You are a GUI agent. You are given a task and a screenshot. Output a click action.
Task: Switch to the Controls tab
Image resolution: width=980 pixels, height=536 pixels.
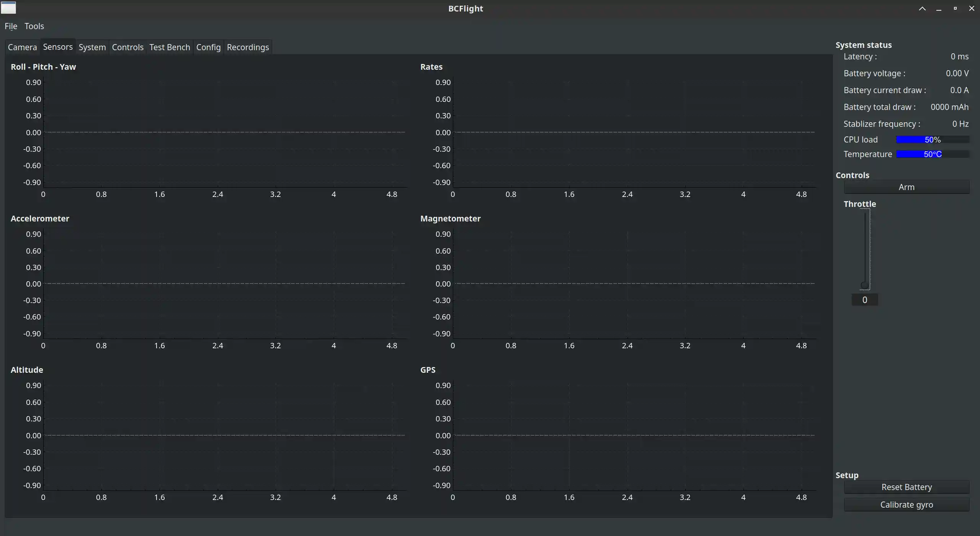pos(127,47)
